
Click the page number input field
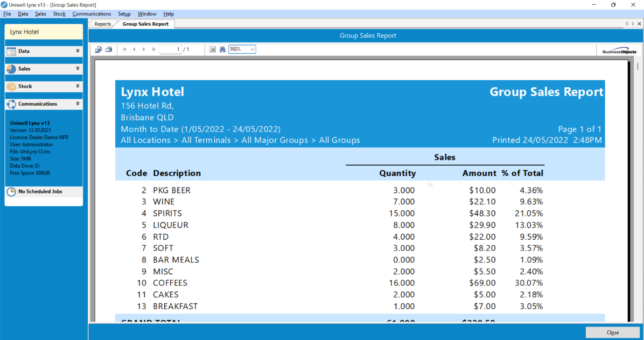tap(170, 49)
